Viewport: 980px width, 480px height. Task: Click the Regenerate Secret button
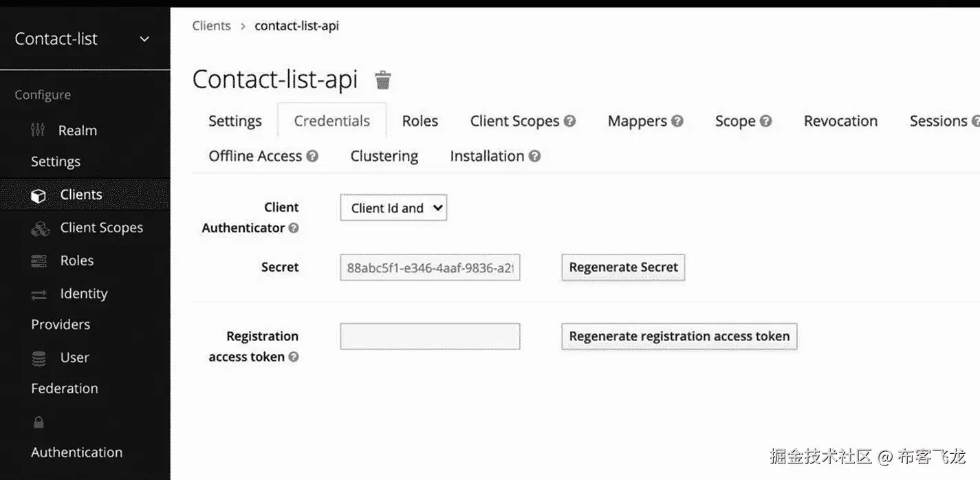click(623, 268)
